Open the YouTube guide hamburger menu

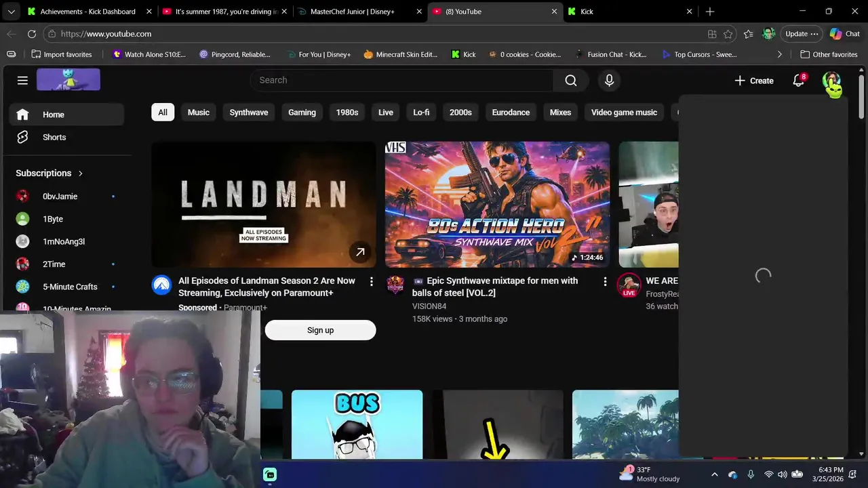[x=22, y=80]
